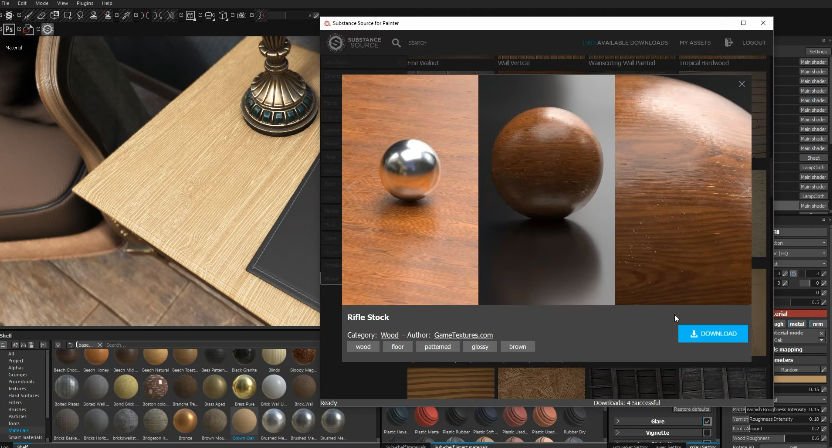This screenshot has height=448, width=832.
Task: Open the Plugins menu
Action: 85,3
